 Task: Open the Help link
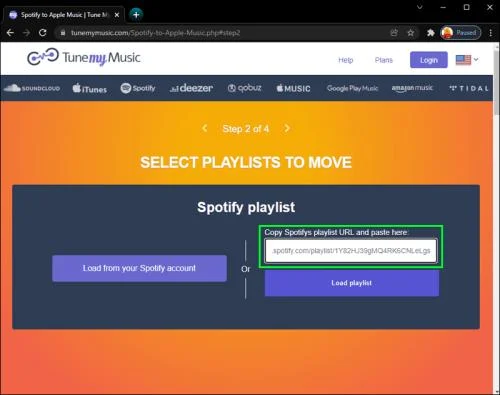346,60
